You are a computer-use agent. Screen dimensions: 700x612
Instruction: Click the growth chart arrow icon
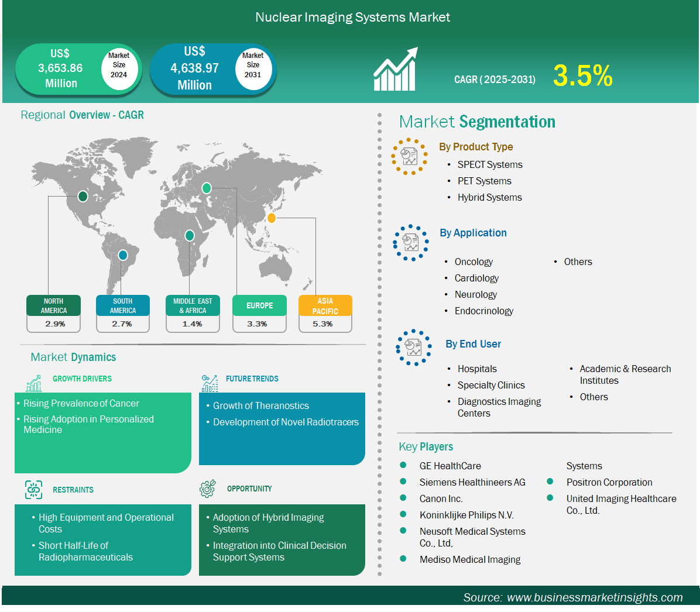[396, 70]
